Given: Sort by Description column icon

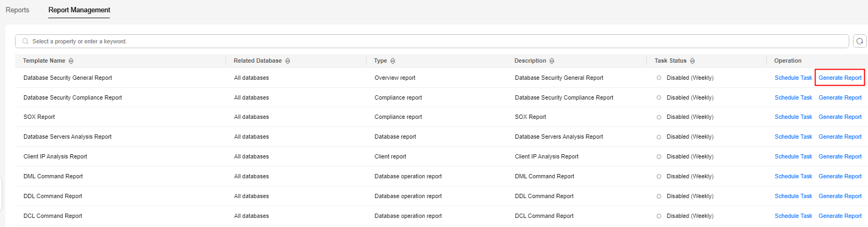Looking at the screenshot, I should tap(552, 61).
